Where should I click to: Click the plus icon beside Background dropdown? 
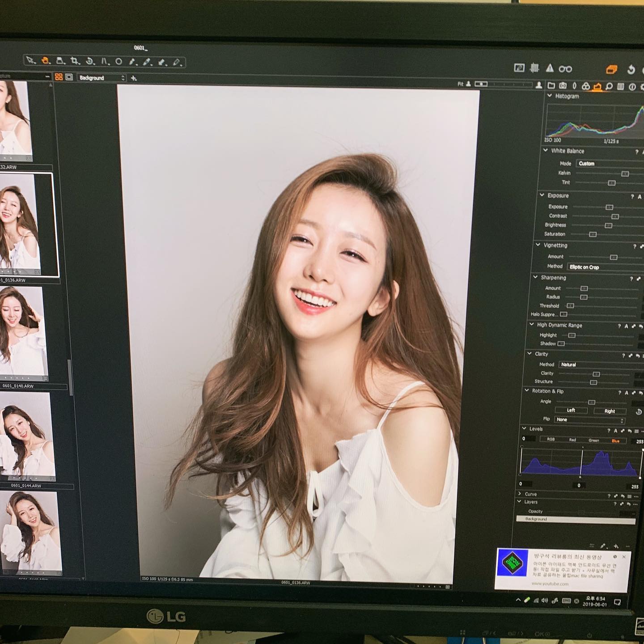point(133,78)
